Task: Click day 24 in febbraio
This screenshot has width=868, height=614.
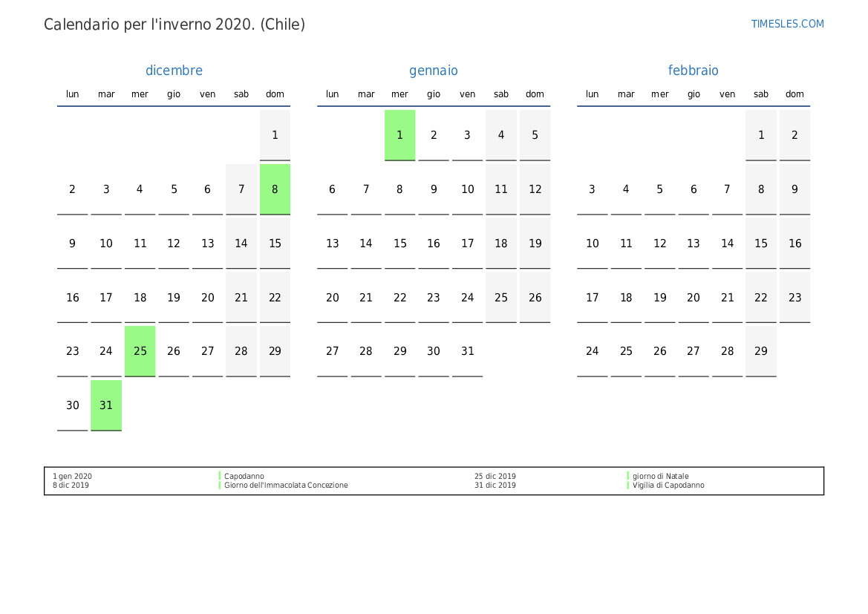Action: click(x=593, y=351)
